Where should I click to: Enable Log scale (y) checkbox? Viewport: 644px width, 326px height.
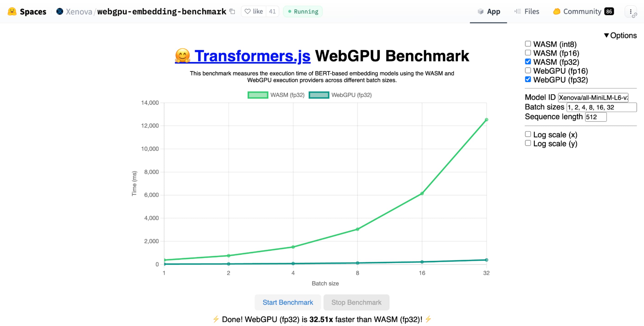[527, 143]
